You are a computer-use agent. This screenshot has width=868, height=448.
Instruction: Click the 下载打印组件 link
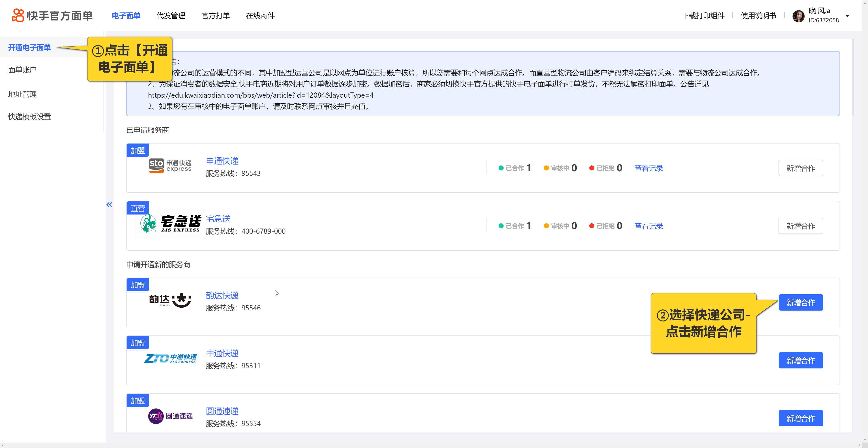tap(703, 16)
